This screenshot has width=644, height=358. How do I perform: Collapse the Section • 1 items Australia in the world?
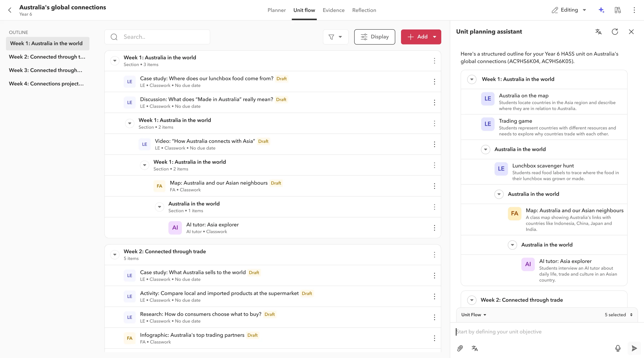click(x=159, y=207)
